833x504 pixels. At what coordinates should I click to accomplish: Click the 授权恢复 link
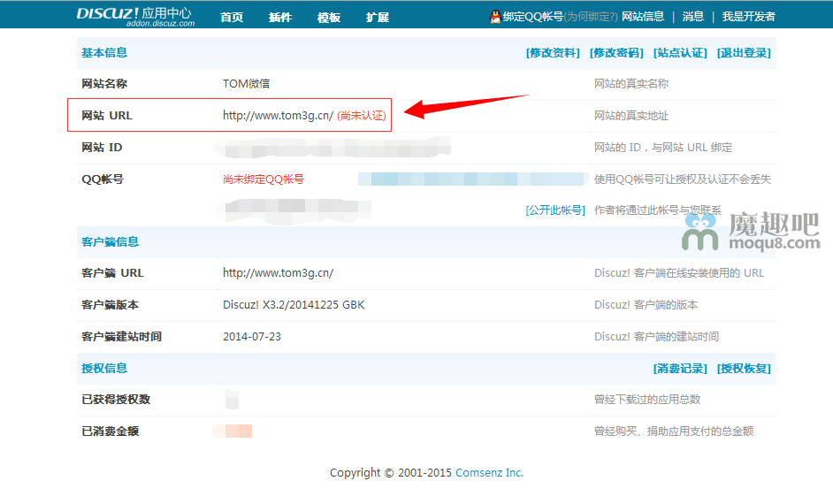point(744,368)
